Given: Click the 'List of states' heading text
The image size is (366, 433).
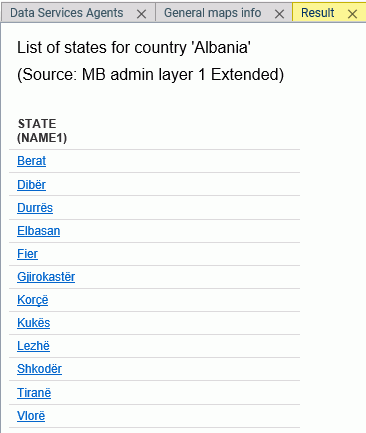Looking at the screenshot, I should [134, 47].
